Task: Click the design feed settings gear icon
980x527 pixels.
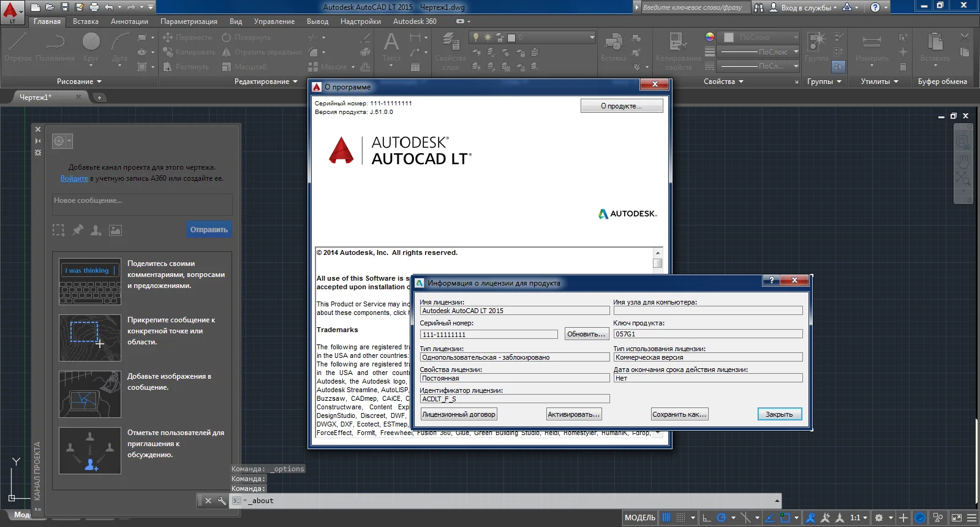Action: [x=59, y=141]
